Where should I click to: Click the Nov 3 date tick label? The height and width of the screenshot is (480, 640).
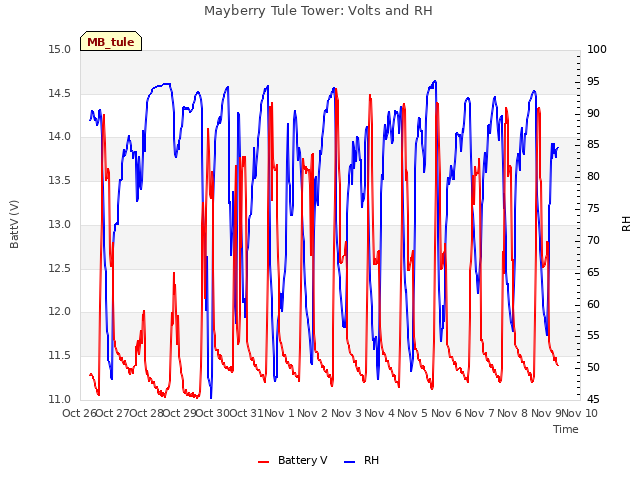coord(346,413)
